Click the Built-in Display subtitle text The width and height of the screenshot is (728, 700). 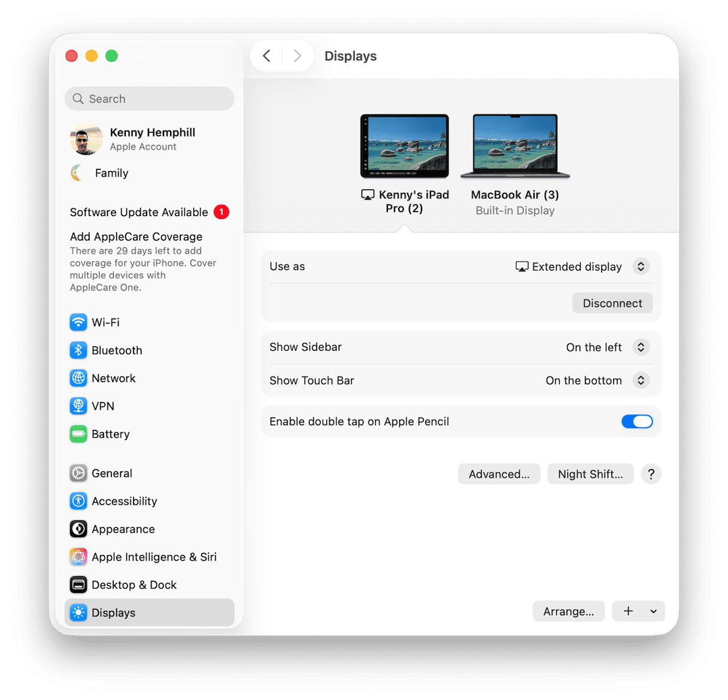(515, 211)
